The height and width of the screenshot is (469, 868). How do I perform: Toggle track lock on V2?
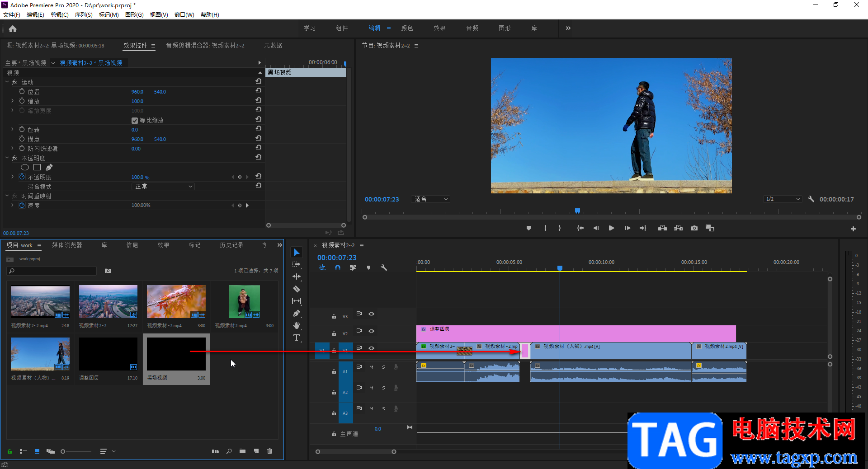pyautogui.click(x=334, y=333)
